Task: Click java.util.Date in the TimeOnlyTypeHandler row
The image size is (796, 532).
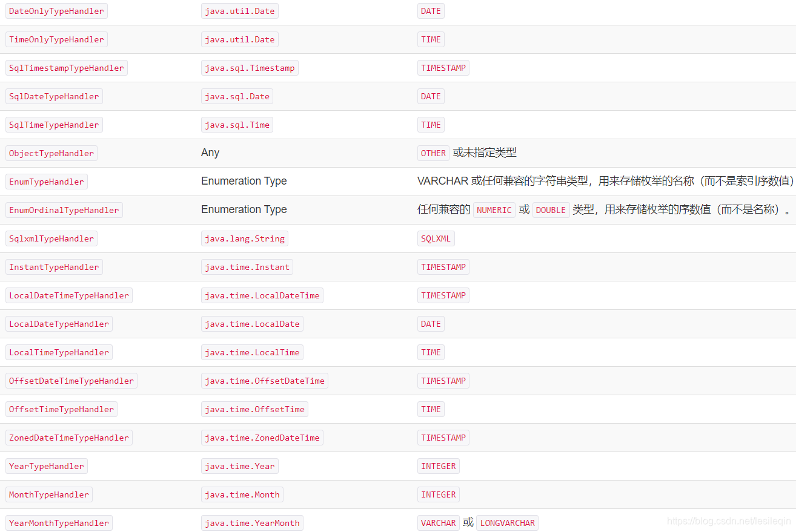Action: coord(240,39)
